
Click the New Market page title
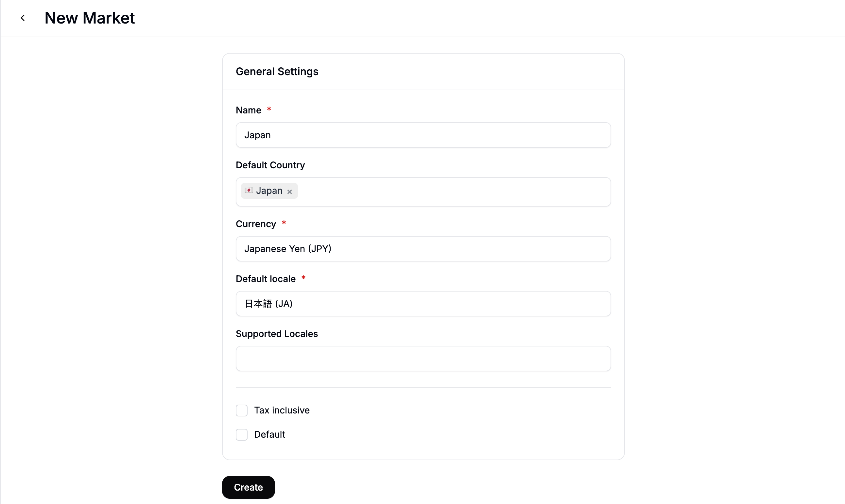pyautogui.click(x=89, y=17)
